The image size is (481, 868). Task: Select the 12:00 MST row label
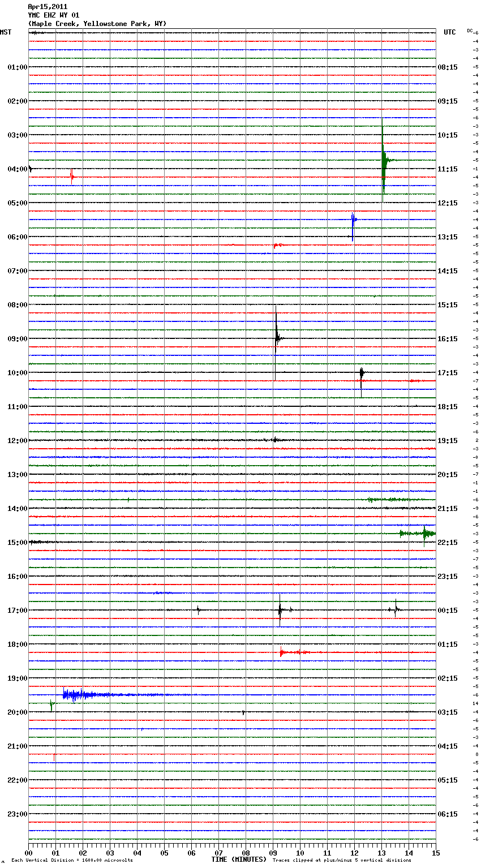17,441
